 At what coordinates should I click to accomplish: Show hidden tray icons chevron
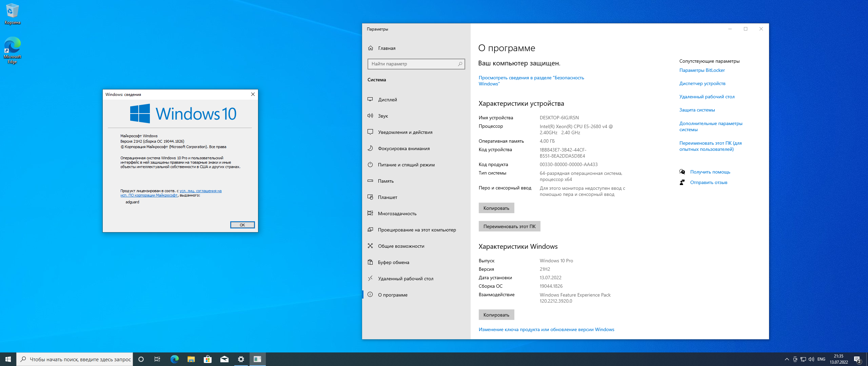pyautogui.click(x=787, y=359)
